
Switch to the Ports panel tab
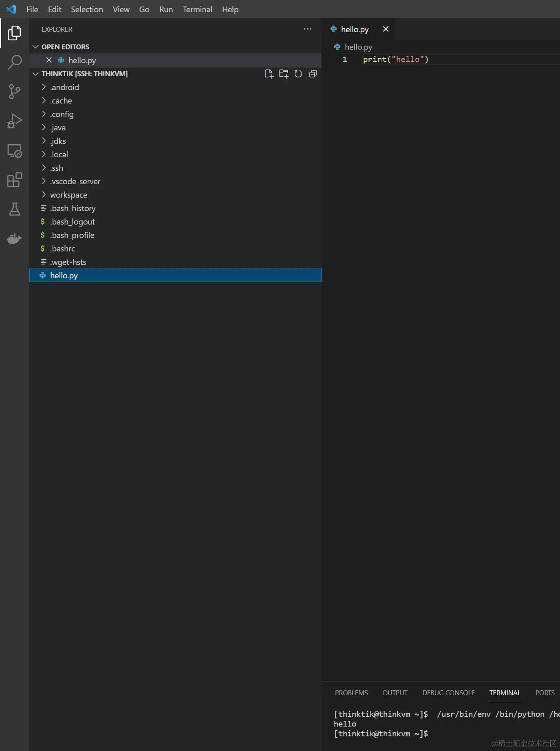pyautogui.click(x=545, y=693)
